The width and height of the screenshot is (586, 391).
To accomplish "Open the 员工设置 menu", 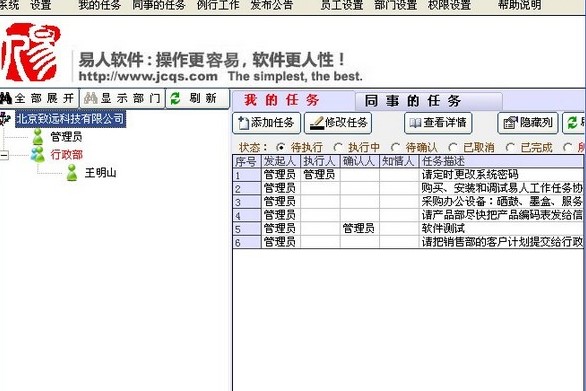I will click(342, 5).
